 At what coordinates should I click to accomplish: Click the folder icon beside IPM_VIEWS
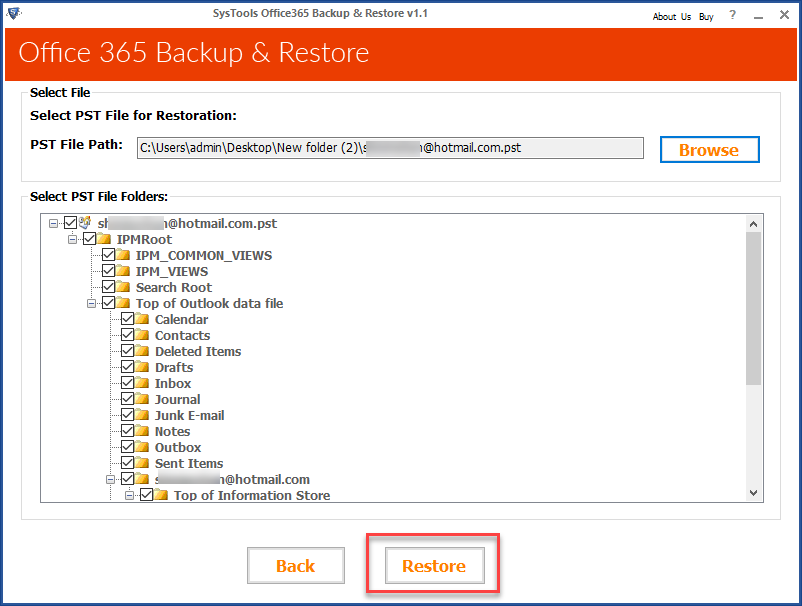click(123, 271)
